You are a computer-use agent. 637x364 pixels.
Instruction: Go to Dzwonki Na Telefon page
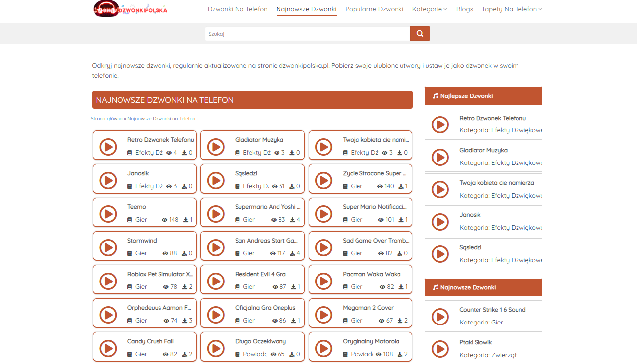tap(238, 9)
